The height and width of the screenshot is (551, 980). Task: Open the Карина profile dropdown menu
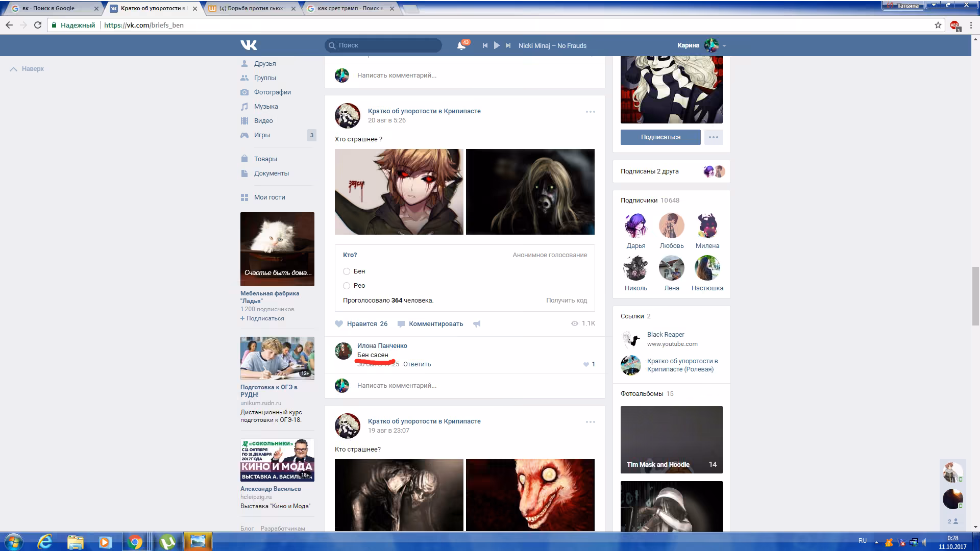701,45
